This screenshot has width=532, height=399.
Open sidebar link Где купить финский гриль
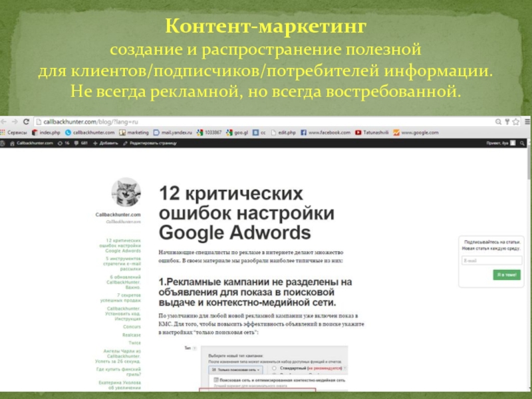click(119, 372)
